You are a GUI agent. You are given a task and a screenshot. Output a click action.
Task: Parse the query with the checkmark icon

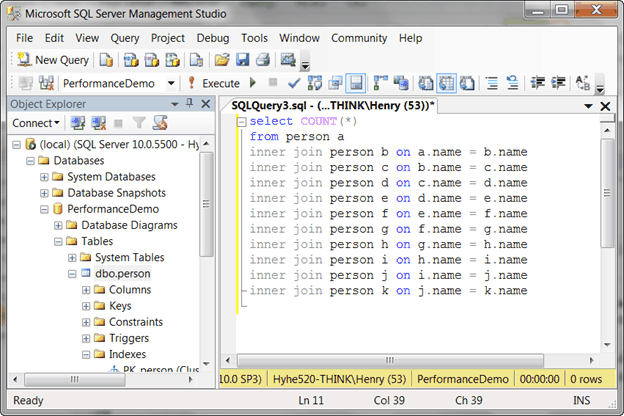294,83
